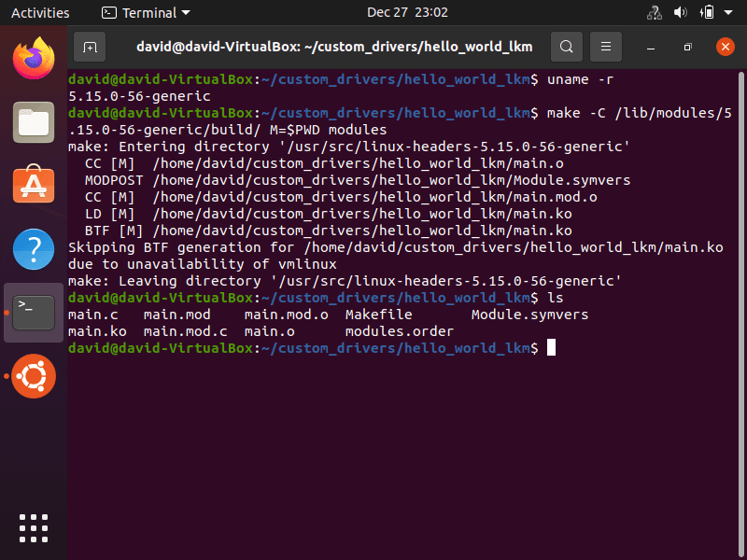
Task: Open the terminal search tool
Action: pyautogui.click(x=567, y=46)
